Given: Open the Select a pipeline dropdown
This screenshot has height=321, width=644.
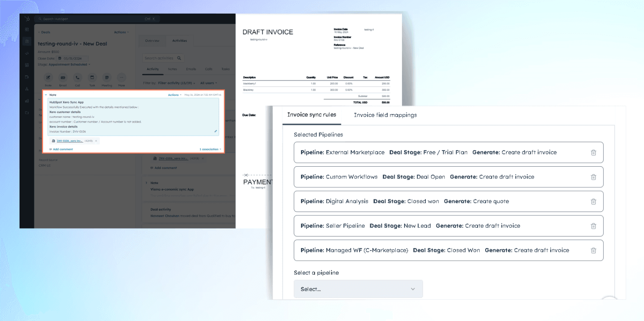Looking at the screenshot, I should pyautogui.click(x=358, y=289).
